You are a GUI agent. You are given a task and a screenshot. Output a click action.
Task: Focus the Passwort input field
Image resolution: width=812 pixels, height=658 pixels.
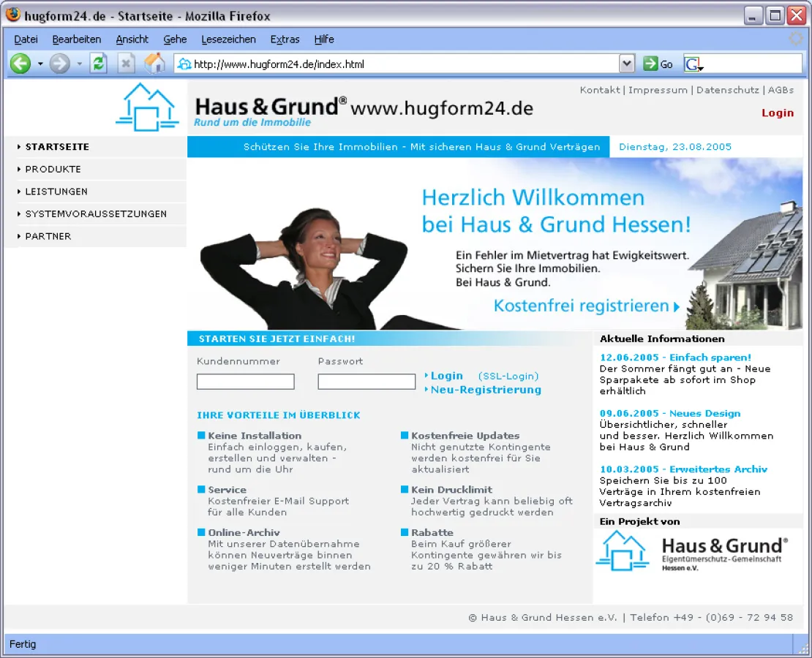click(366, 382)
